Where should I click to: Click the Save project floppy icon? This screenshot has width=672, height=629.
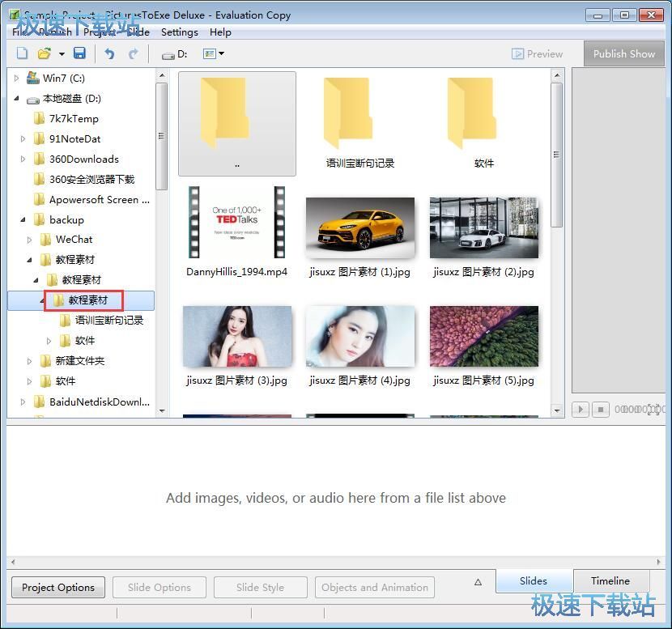coord(79,53)
